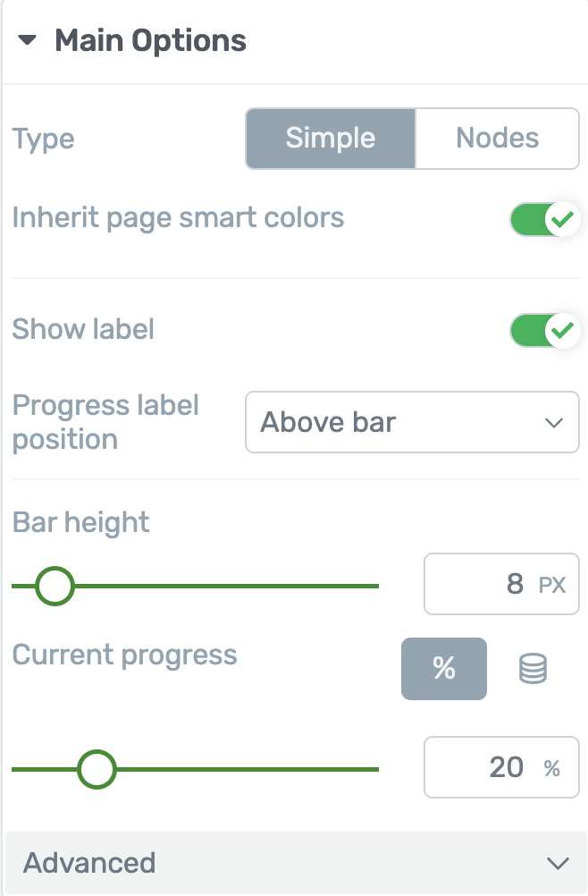Click the Current progress value field
This screenshot has height=896, width=588.
[x=501, y=767]
